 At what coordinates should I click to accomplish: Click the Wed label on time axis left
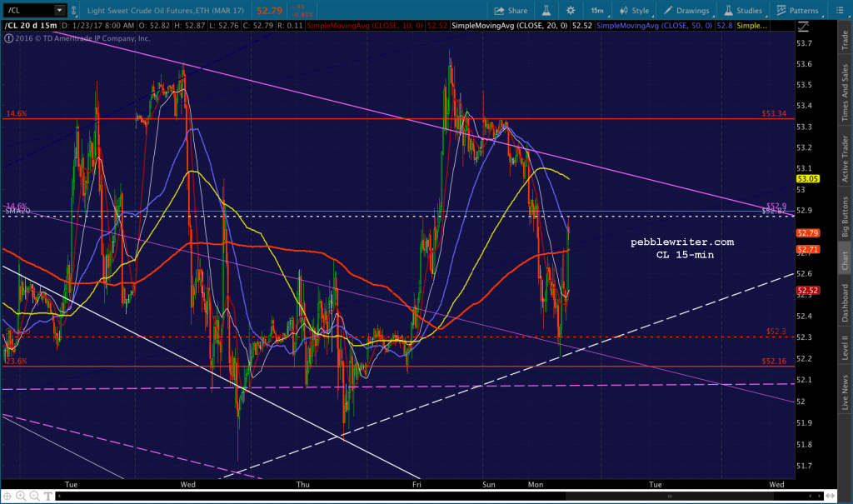coord(187,484)
